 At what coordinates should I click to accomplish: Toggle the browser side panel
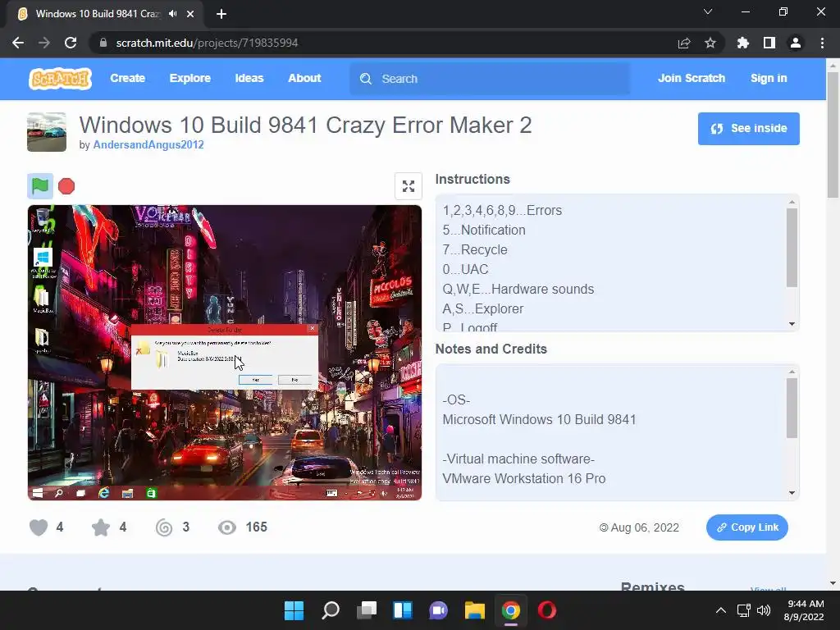[769, 43]
